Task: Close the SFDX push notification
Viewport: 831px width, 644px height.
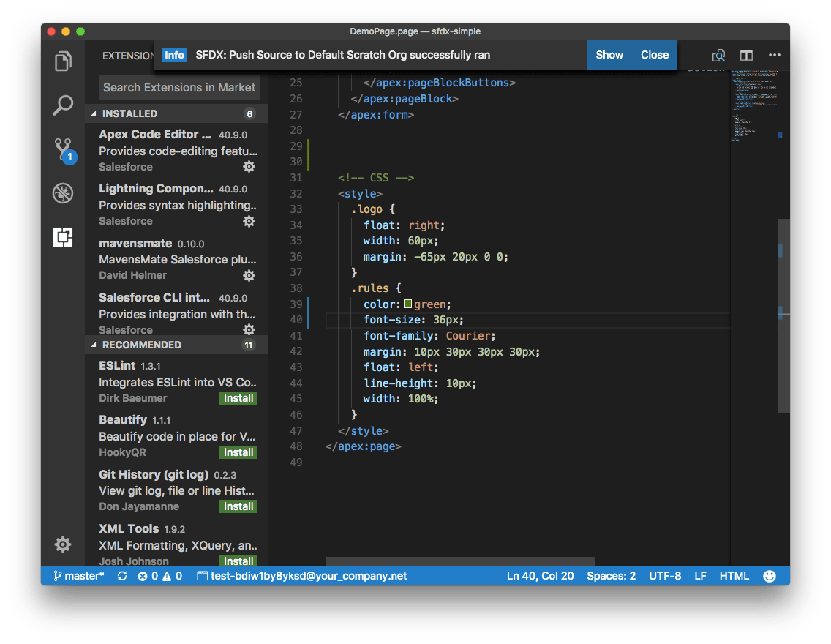Action: tap(655, 55)
